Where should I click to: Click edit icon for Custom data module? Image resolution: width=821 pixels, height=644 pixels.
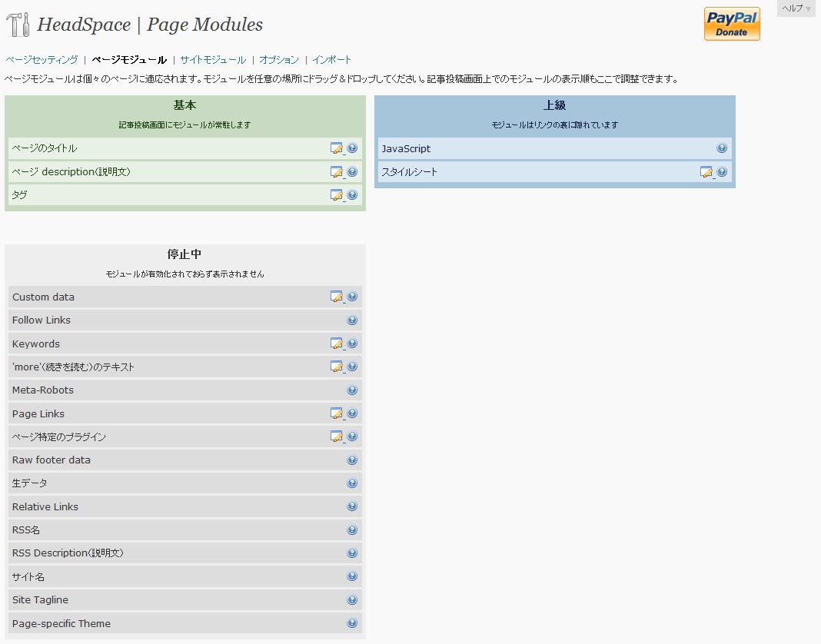(x=337, y=297)
